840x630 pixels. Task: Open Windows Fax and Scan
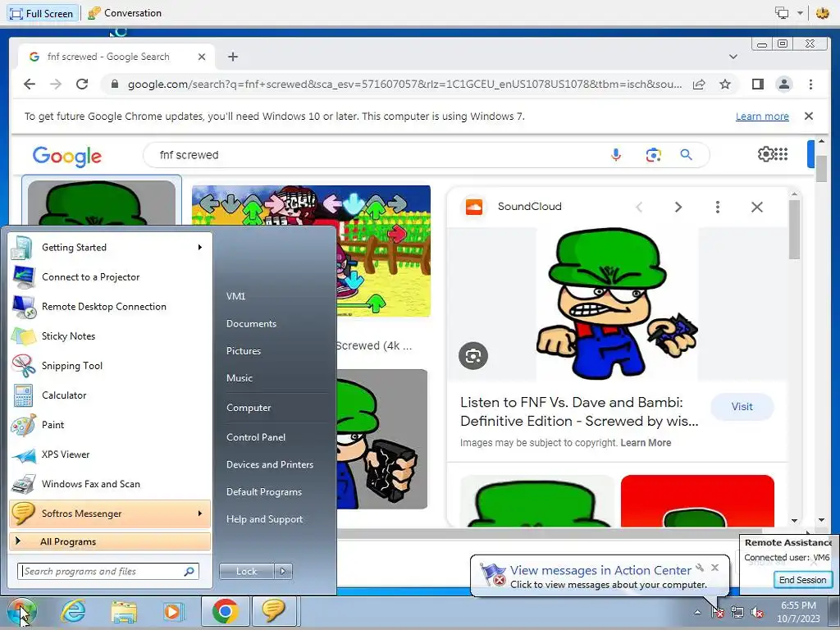110,484
